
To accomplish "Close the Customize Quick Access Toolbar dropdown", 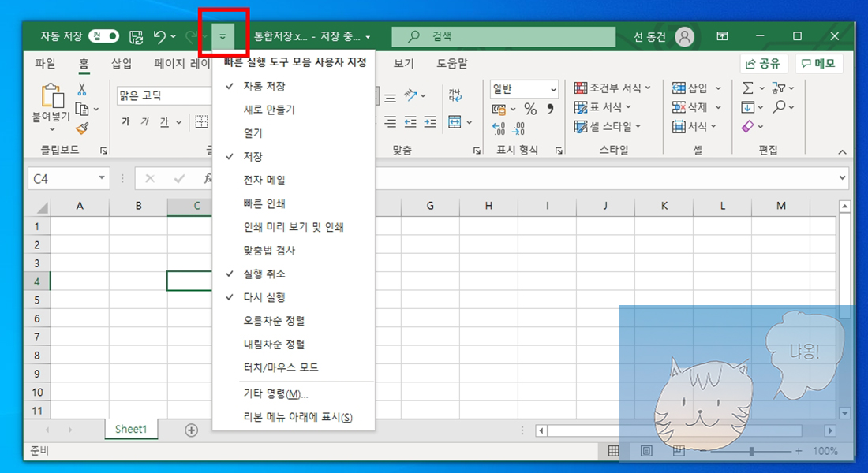I will 223,36.
